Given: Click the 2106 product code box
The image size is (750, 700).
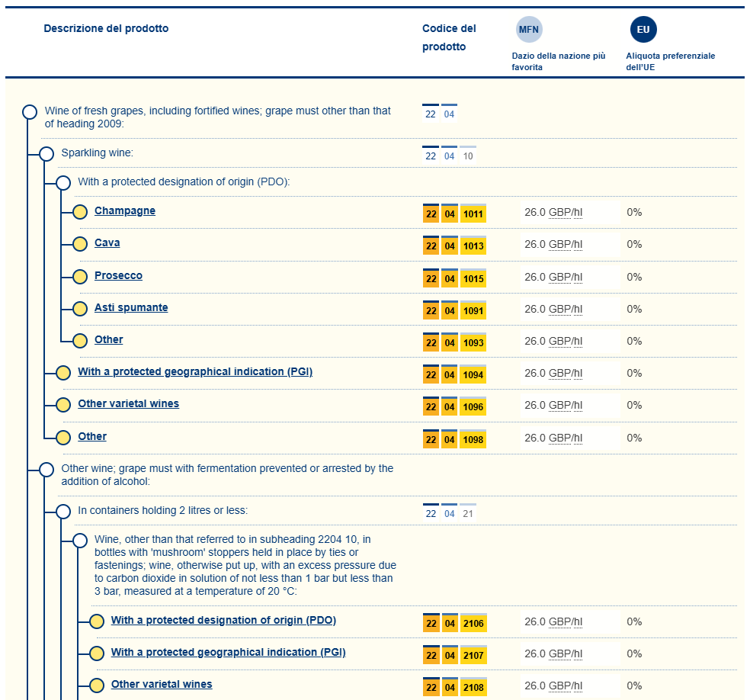Looking at the screenshot, I should coord(473,624).
